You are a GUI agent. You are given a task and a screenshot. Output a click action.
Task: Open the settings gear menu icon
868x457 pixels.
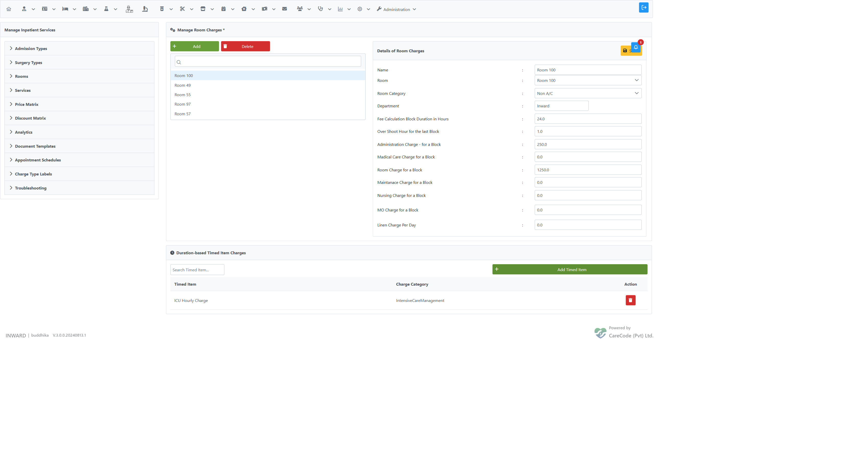pos(360,9)
